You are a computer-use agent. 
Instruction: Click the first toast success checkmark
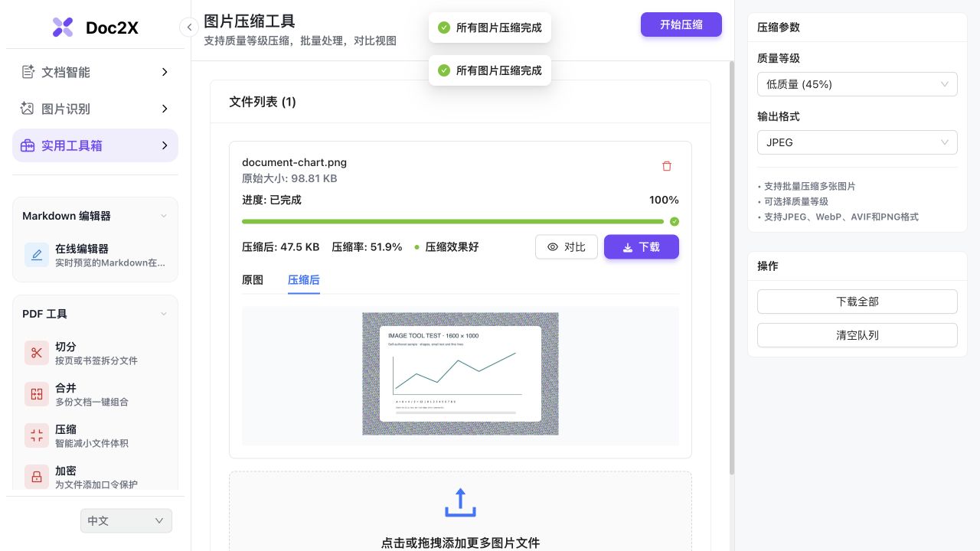click(x=443, y=28)
